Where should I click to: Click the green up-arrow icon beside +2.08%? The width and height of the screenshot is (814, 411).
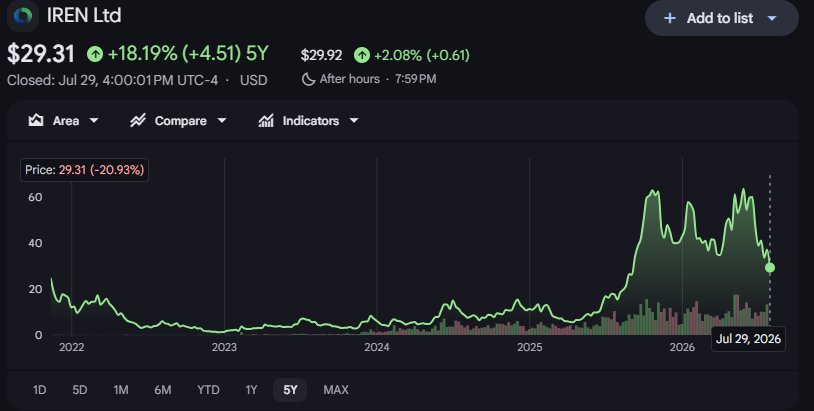pyautogui.click(x=362, y=55)
